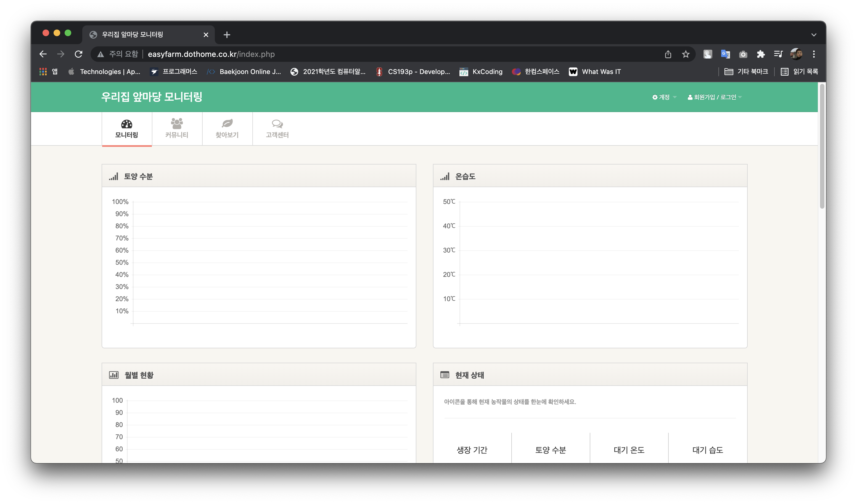Open the browser three-dot menu
This screenshot has height=504, width=857.
814,54
